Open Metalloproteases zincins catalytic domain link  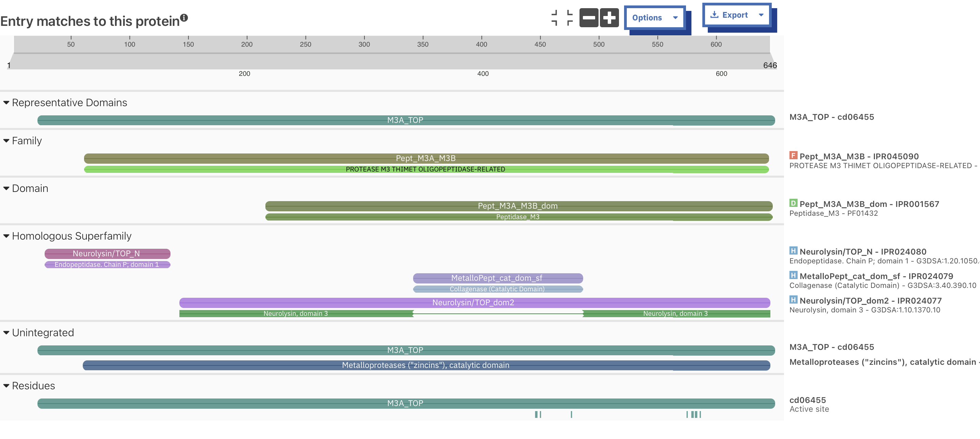click(884, 362)
